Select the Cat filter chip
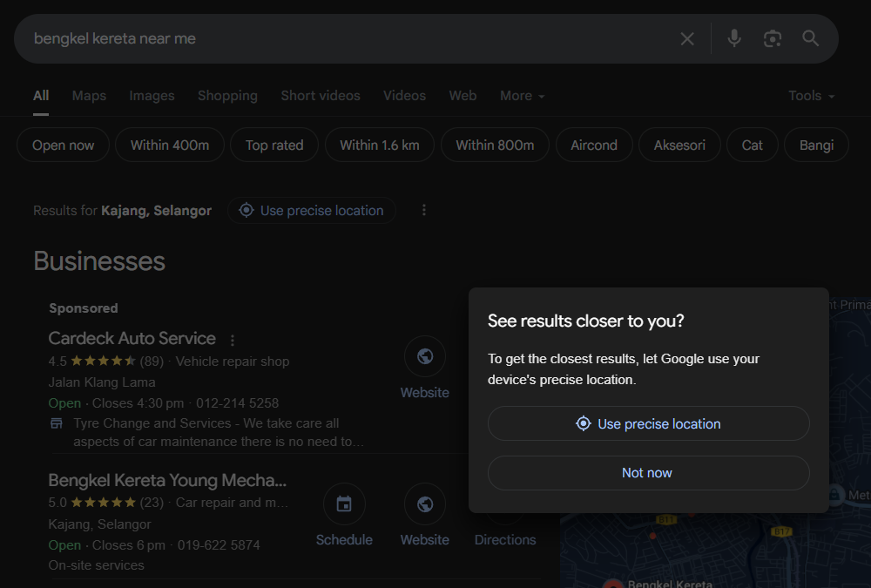871x588 pixels. click(x=753, y=145)
